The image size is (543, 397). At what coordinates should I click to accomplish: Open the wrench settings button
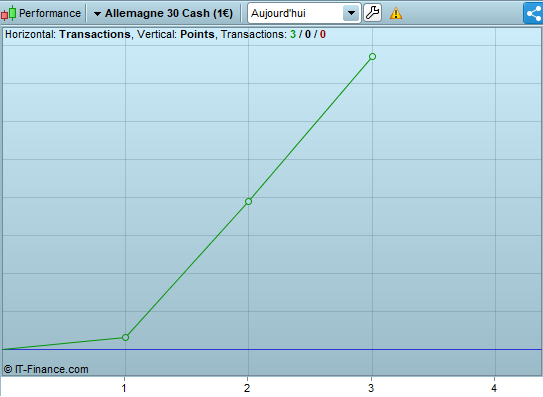[x=373, y=13]
